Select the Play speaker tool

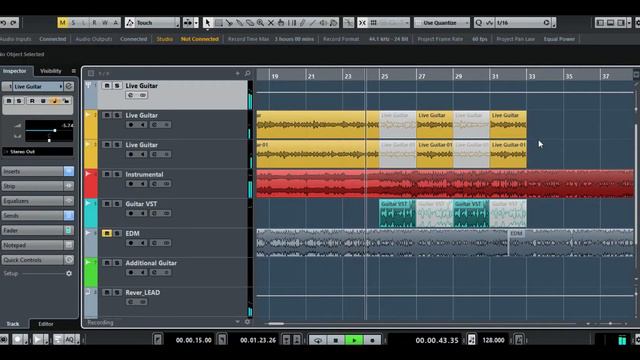[x=323, y=23]
